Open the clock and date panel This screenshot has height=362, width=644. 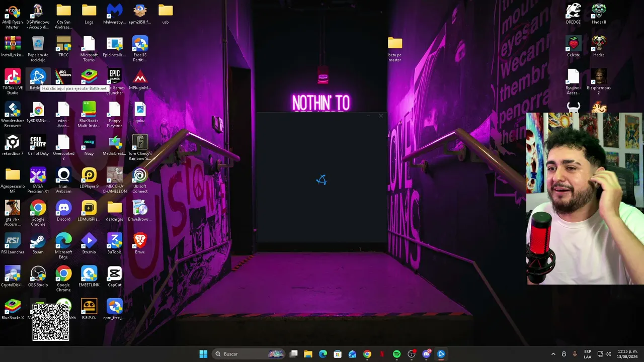pyautogui.click(x=627, y=354)
